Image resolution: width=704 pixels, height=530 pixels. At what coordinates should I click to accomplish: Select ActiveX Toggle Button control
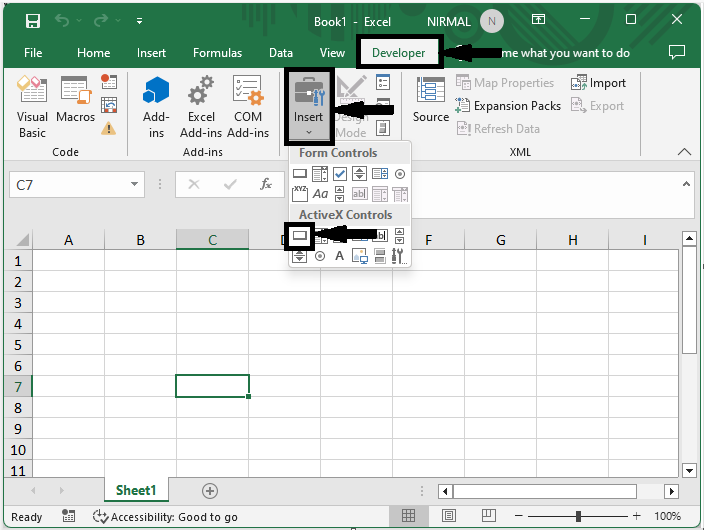click(380, 256)
